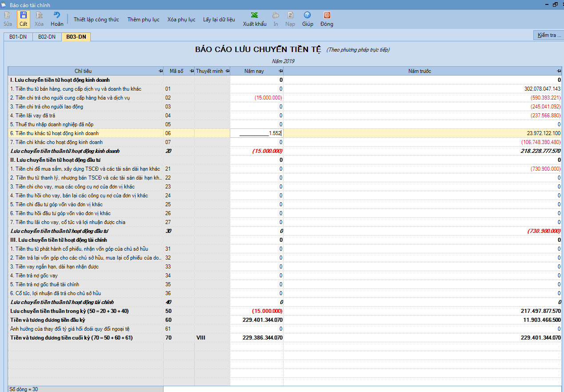Click value 11.903.466.500 in Năm trước
Screen dimensions: 564x392
(542, 320)
